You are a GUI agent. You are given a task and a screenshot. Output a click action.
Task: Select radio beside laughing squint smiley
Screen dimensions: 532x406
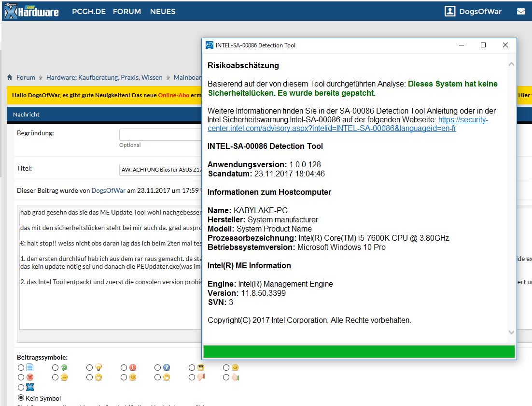pyautogui.click(x=157, y=377)
